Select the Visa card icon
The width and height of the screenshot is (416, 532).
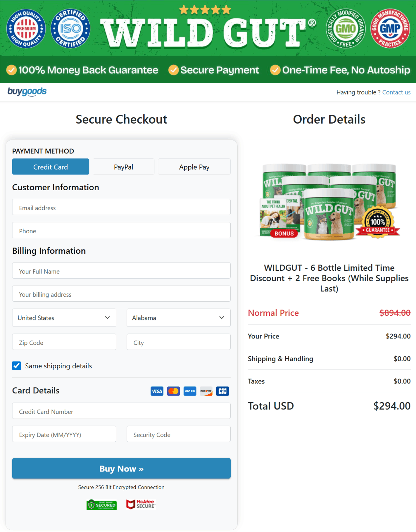[157, 391]
